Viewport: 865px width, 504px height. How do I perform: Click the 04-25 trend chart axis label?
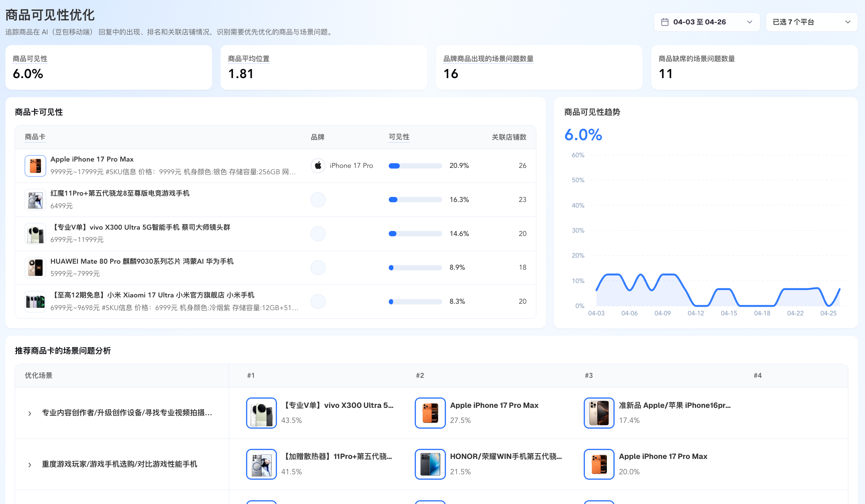click(x=828, y=313)
